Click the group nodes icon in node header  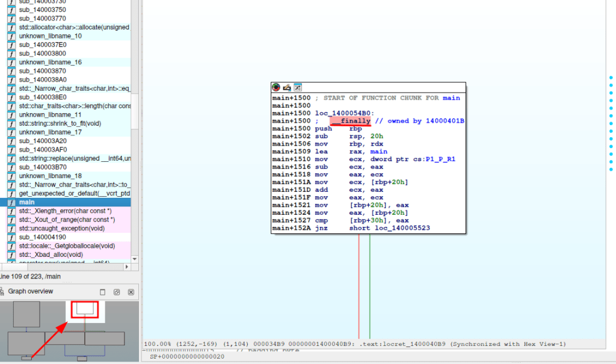point(298,88)
